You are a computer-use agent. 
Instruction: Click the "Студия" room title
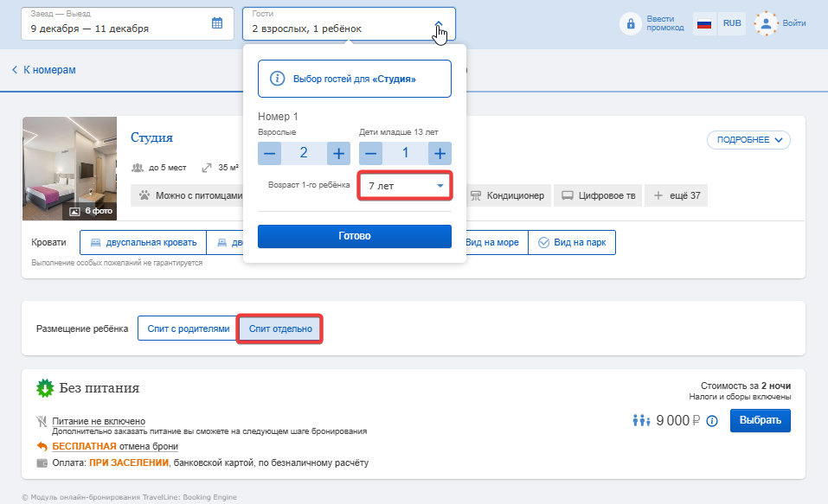coord(151,137)
